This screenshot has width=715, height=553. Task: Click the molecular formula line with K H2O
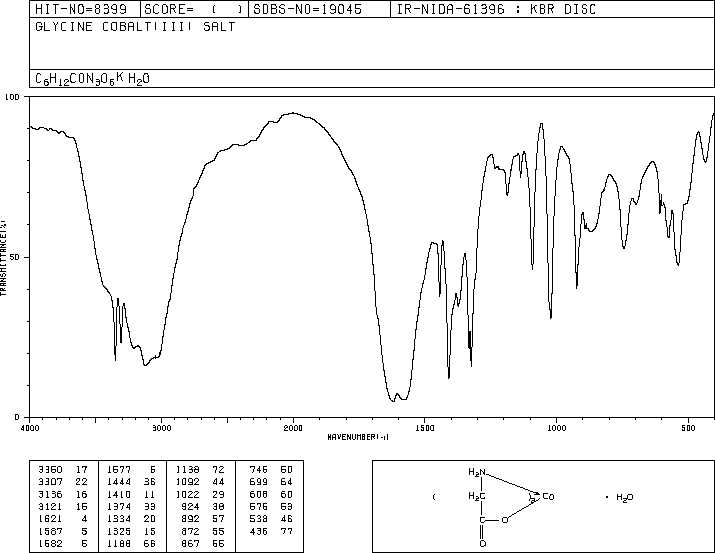coord(92,79)
